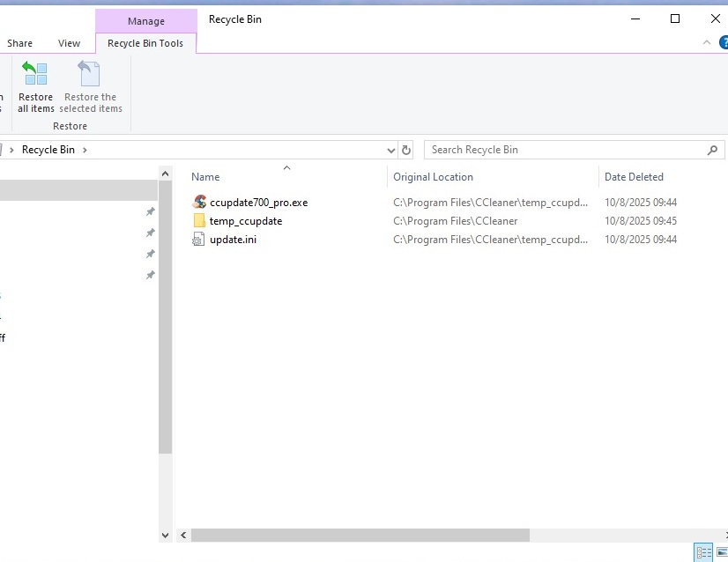Open the View ribbon tab

pos(69,43)
